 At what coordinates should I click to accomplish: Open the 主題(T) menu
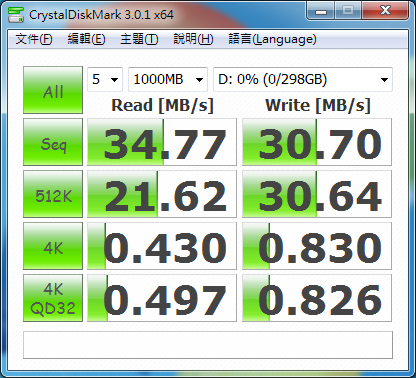pos(139,39)
